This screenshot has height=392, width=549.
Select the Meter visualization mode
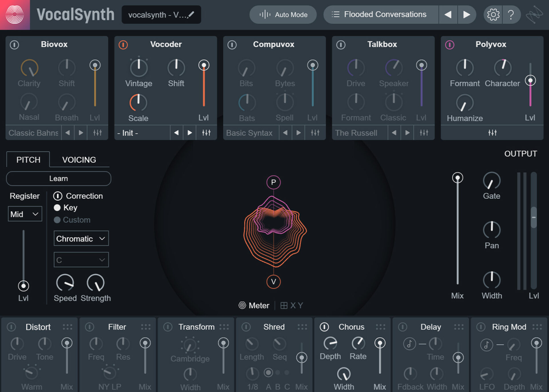point(254,305)
